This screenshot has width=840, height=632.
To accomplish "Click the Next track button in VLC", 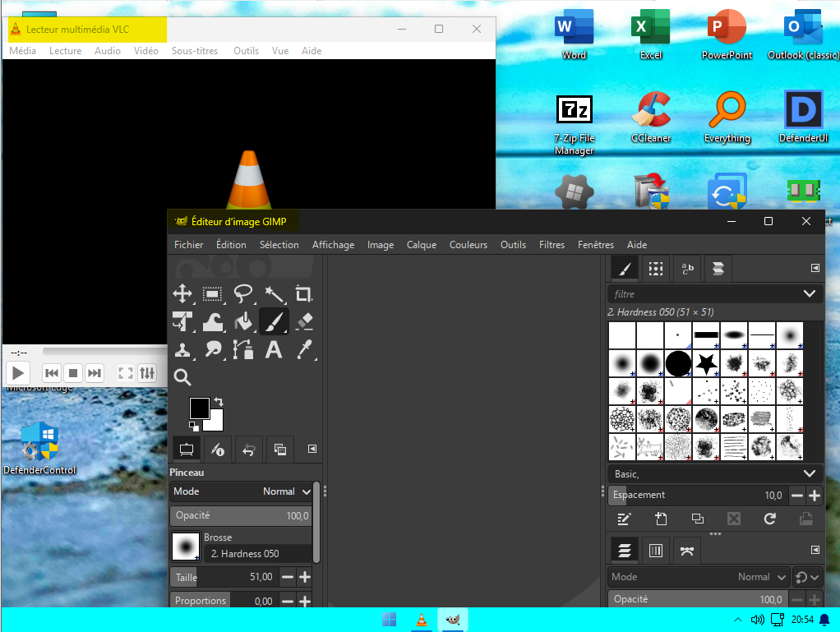I will pos(95,373).
